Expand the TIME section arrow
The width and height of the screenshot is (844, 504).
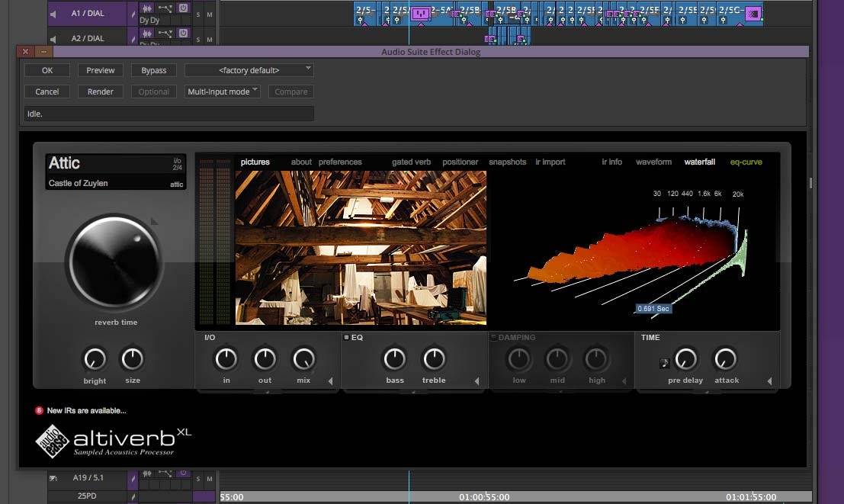770,380
